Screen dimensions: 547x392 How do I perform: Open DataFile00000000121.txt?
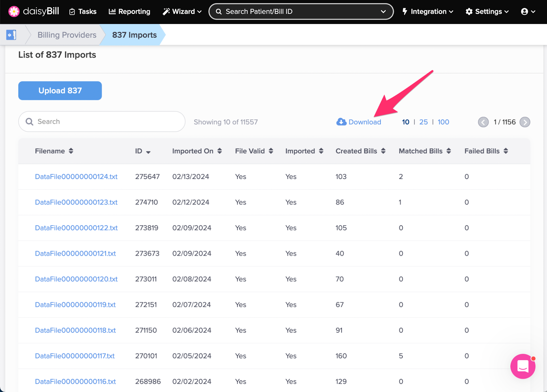(76, 253)
